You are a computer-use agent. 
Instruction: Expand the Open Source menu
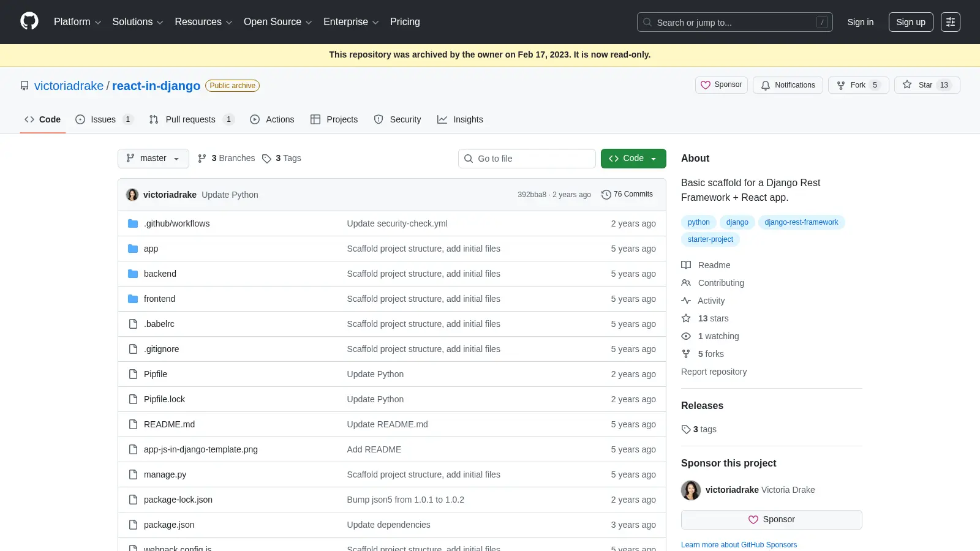(x=278, y=22)
